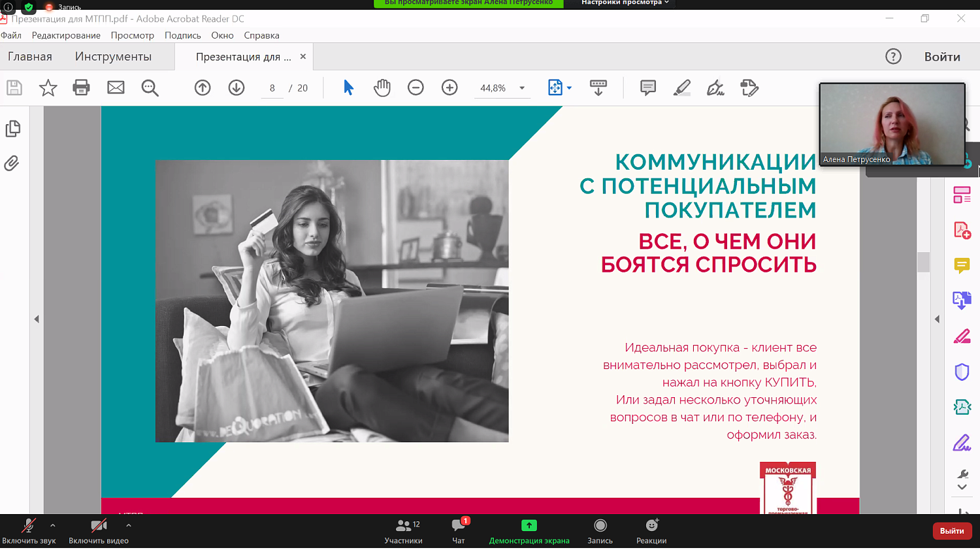Click the red Выйти leave button
Viewport: 980px width, 550px height.
click(952, 530)
